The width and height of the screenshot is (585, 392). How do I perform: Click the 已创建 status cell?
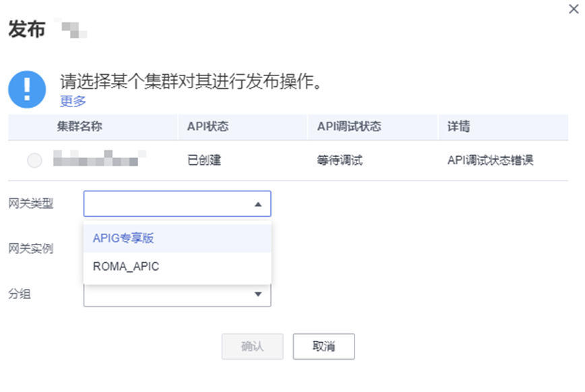(204, 161)
